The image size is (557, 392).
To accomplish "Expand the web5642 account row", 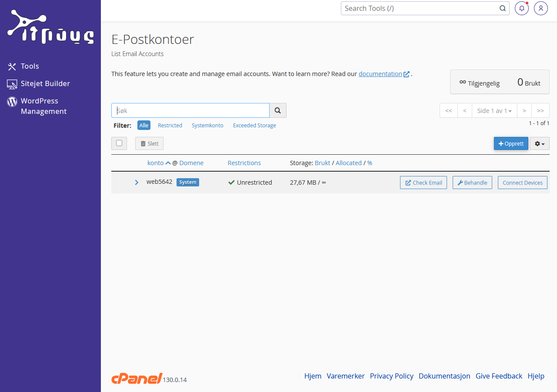I will coord(137,183).
